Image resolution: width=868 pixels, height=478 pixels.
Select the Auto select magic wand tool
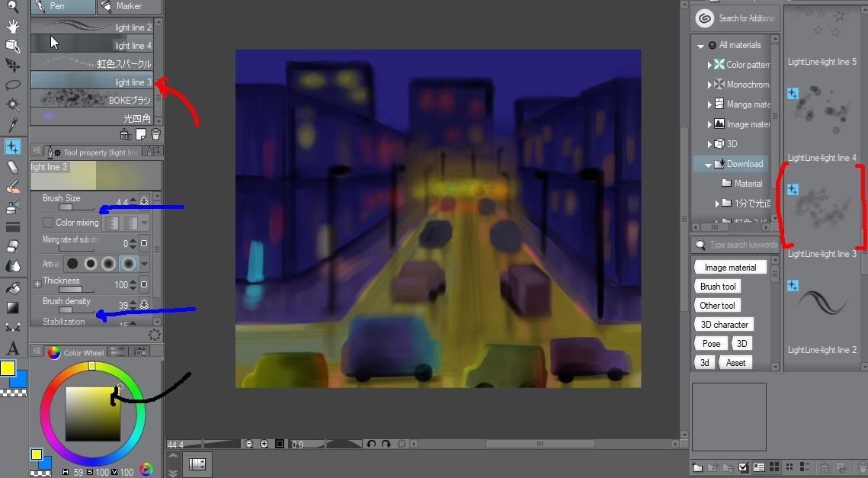(12, 104)
